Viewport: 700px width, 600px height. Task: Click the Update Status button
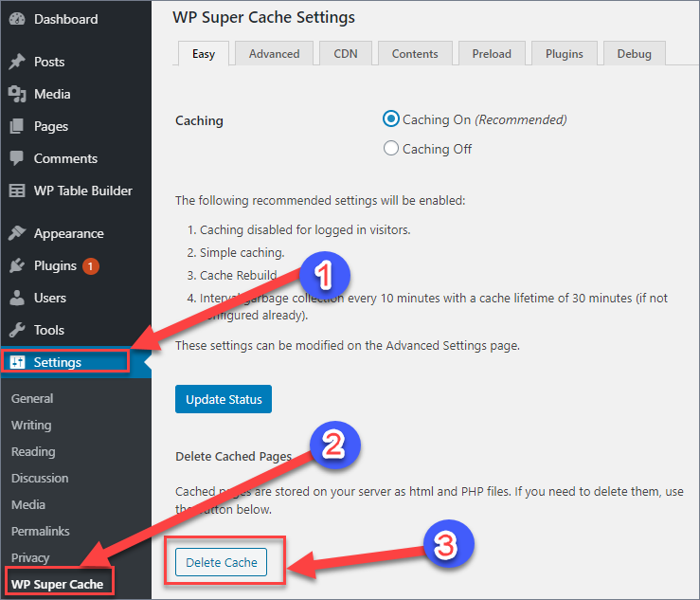pos(224,399)
